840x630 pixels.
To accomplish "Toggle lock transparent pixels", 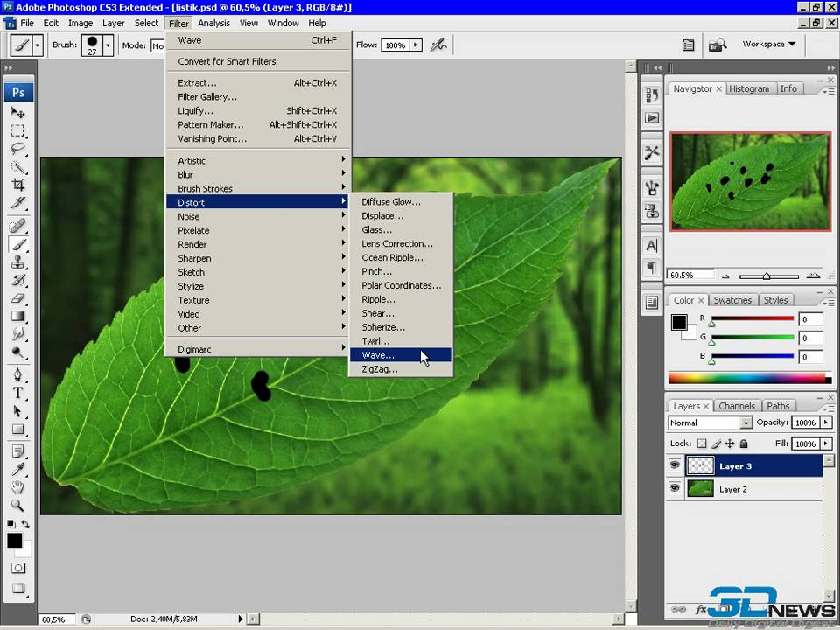I will point(702,444).
